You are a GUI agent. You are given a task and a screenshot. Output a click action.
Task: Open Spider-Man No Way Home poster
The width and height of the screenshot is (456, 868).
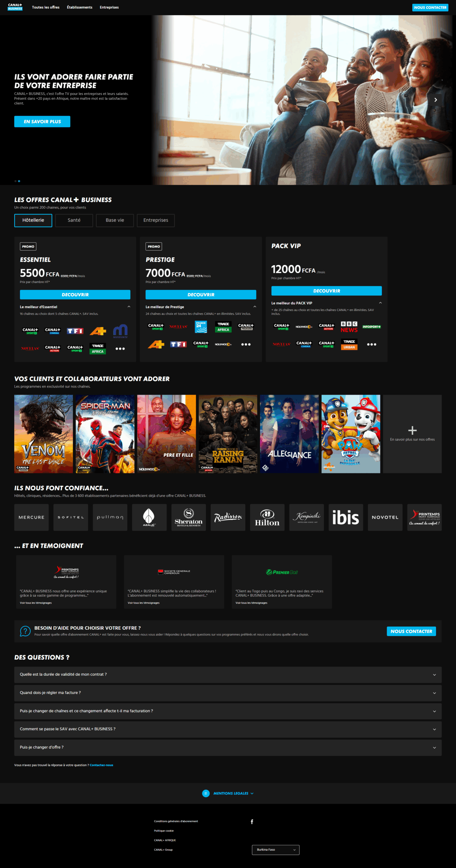pos(105,434)
